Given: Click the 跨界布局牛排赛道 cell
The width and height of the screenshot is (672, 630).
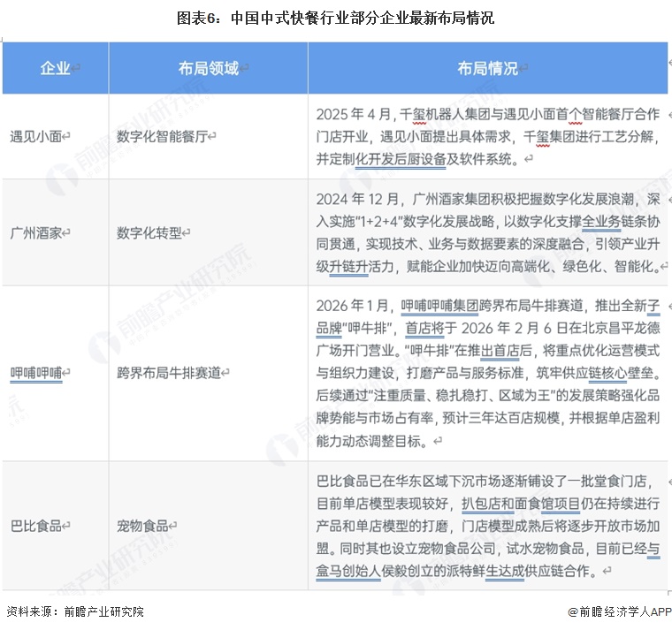Looking at the screenshot, I should (209, 373).
